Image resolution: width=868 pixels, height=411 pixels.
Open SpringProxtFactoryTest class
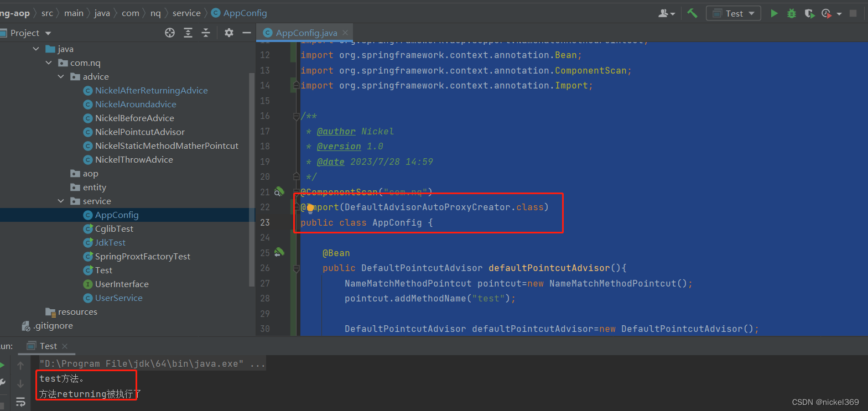coord(142,257)
